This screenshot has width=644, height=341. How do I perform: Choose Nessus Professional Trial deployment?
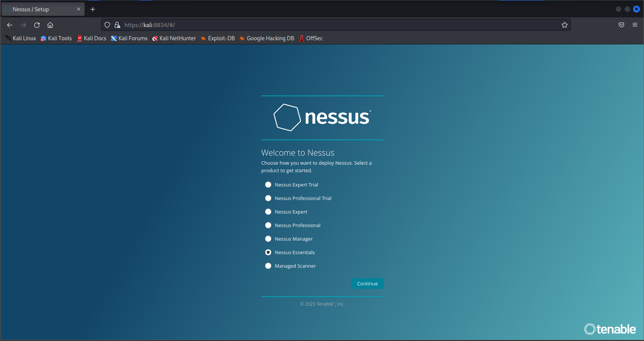(x=268, y=198)
